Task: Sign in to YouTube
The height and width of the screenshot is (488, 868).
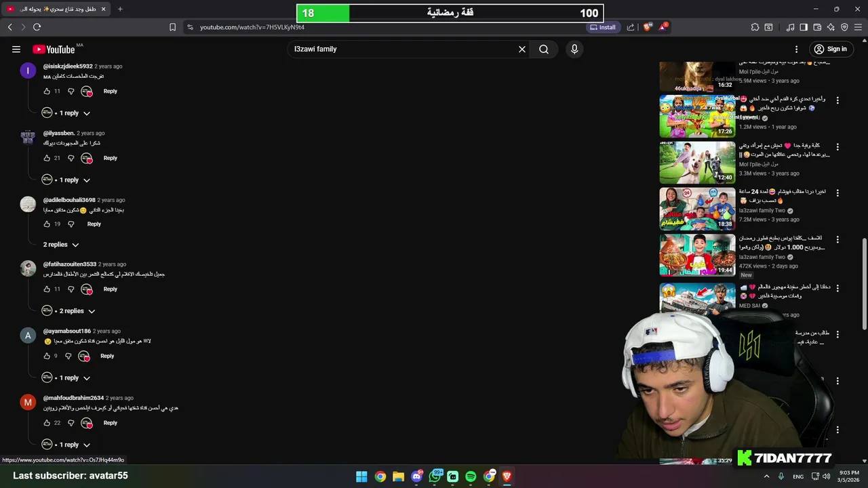Action: click(x=831, y=49)
